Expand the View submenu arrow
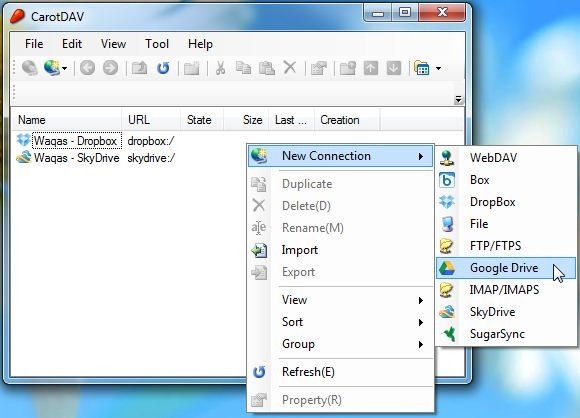580x418 pixels. pos(421,300)
